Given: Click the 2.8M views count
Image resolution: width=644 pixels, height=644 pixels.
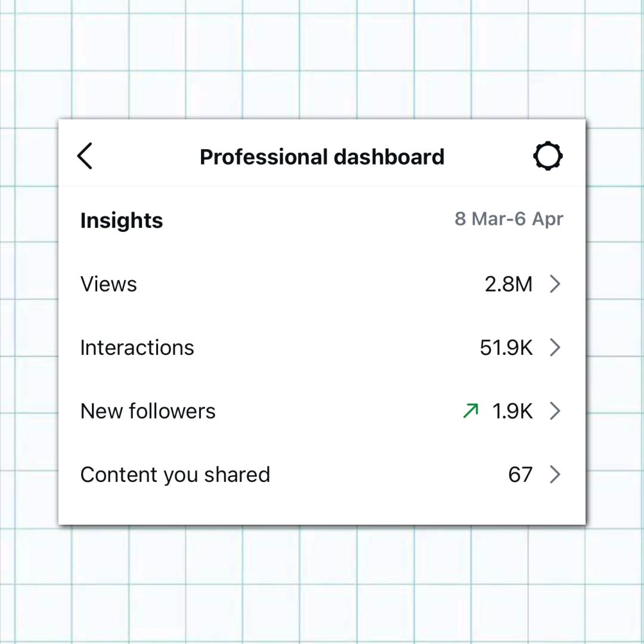Looking at the screenshot, I should tap(509, 284).
